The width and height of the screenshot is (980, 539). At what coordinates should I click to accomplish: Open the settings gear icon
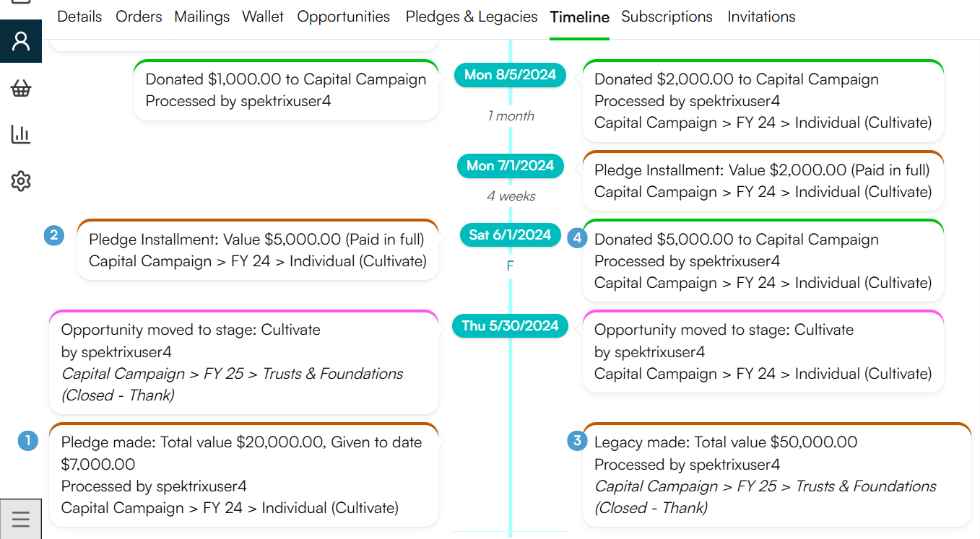21,181
